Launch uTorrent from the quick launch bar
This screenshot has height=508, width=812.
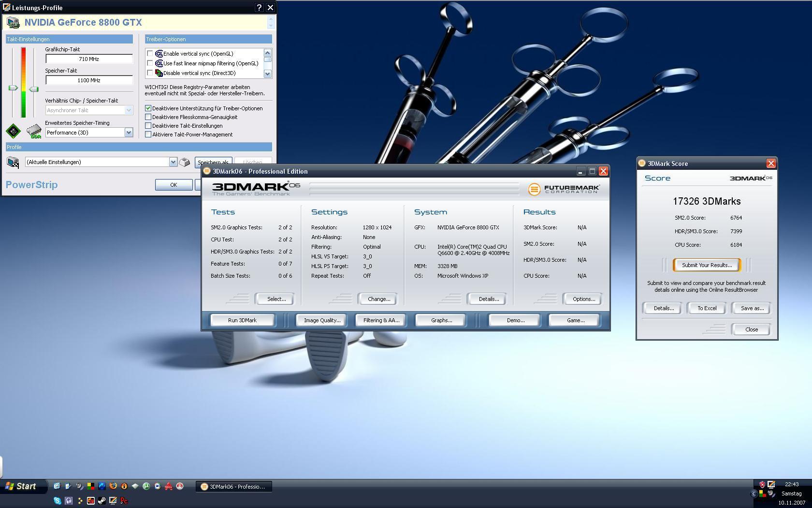146,486
